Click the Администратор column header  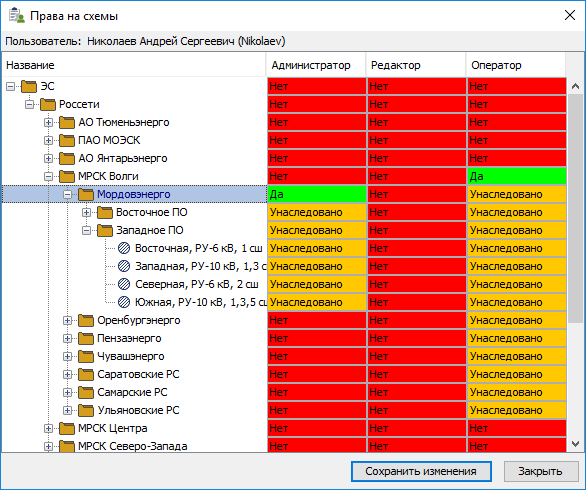point(316,65)
